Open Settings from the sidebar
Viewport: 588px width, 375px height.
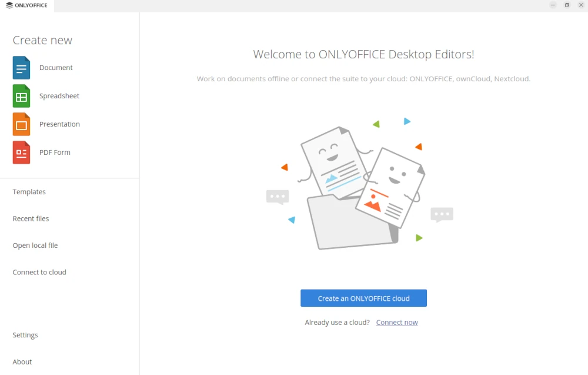point(25,334)
